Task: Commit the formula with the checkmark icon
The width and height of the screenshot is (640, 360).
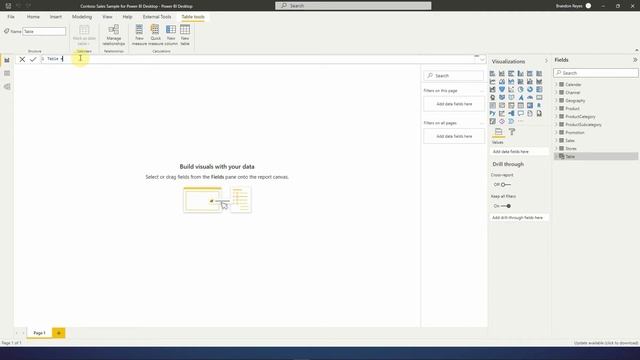Action: point(33,59)
